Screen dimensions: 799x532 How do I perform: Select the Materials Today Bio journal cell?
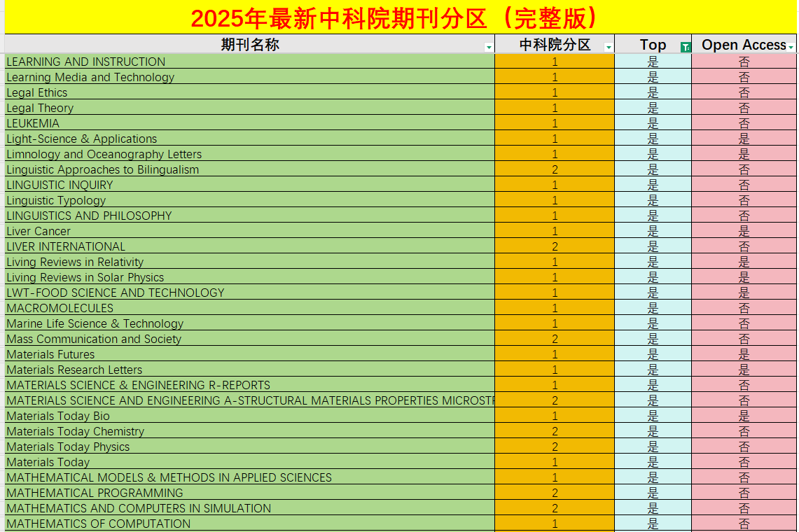click(x=57, y=416)
